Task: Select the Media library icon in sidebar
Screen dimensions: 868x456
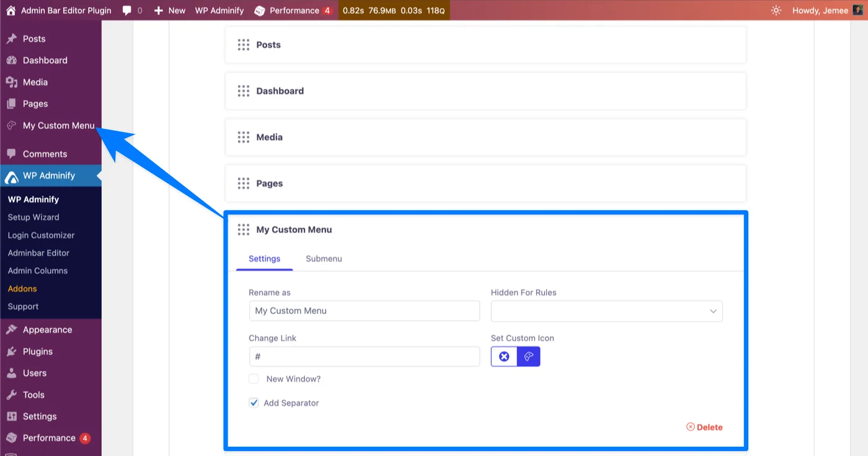Action: point(12,81)
